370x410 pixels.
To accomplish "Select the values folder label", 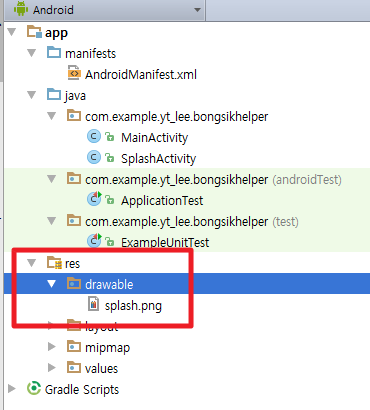I will point(102,369).
